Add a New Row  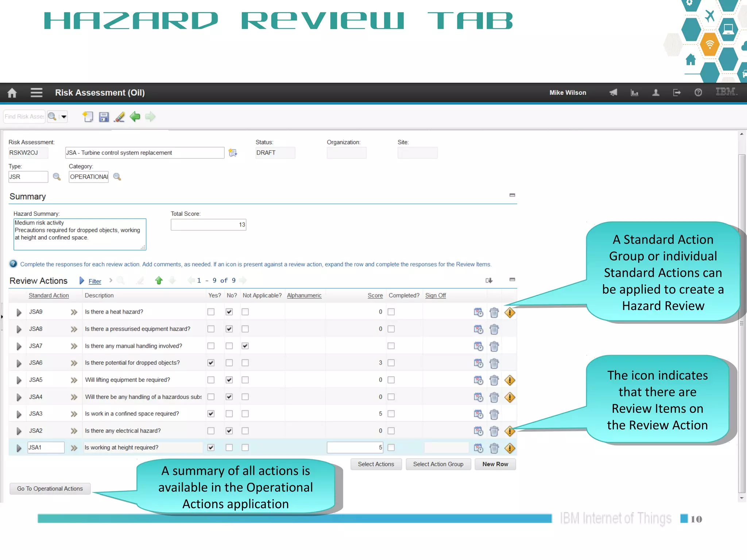coord(495,464)
